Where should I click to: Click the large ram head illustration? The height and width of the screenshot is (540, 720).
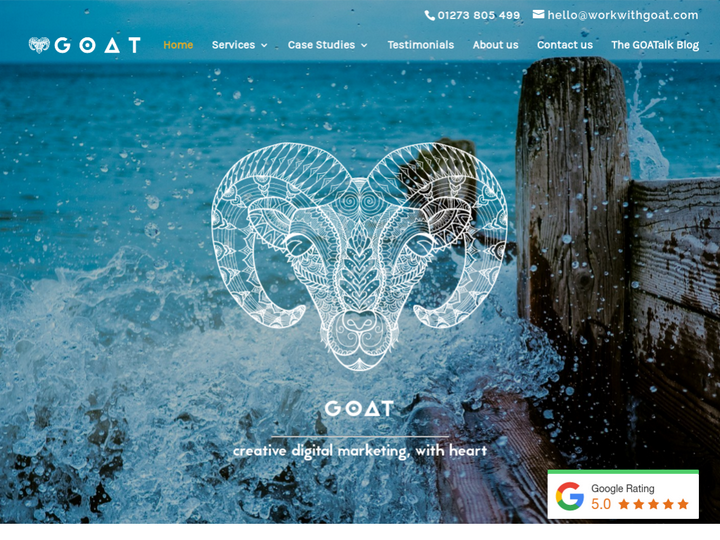(x=360, y=256)
